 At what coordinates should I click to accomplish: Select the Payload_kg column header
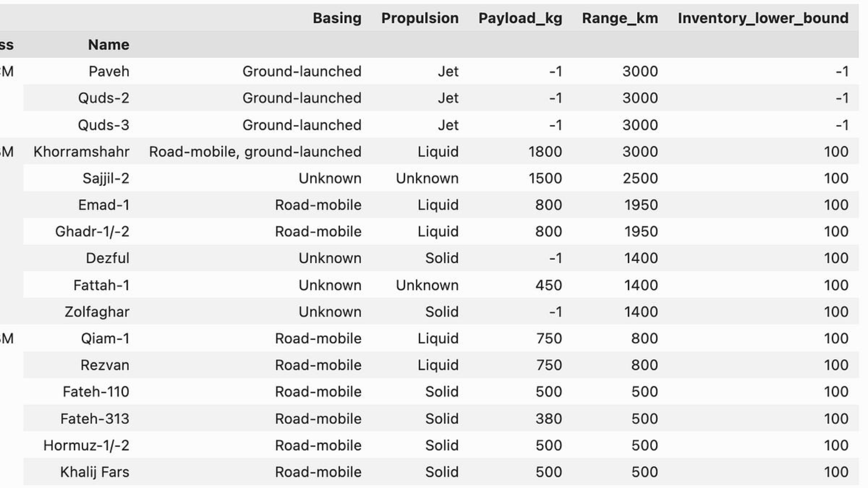(x=520, y=18)
